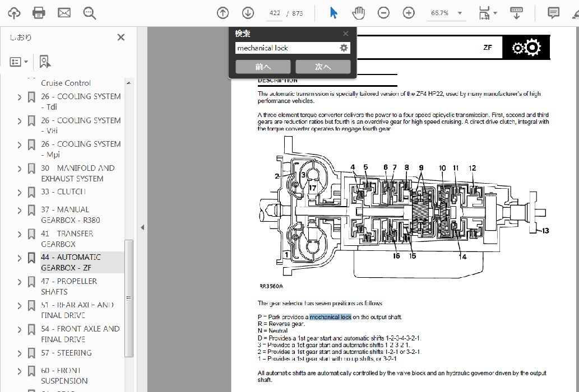Expand 54 - FRONT AXLE AND FINAL DRIVE bookmark
579x392 pixels.
click(x=20, y=330)
